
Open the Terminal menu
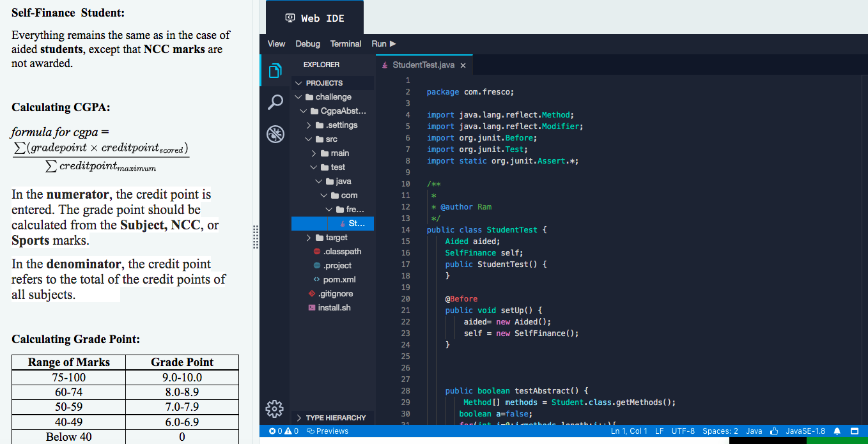[x=345, y=43]
